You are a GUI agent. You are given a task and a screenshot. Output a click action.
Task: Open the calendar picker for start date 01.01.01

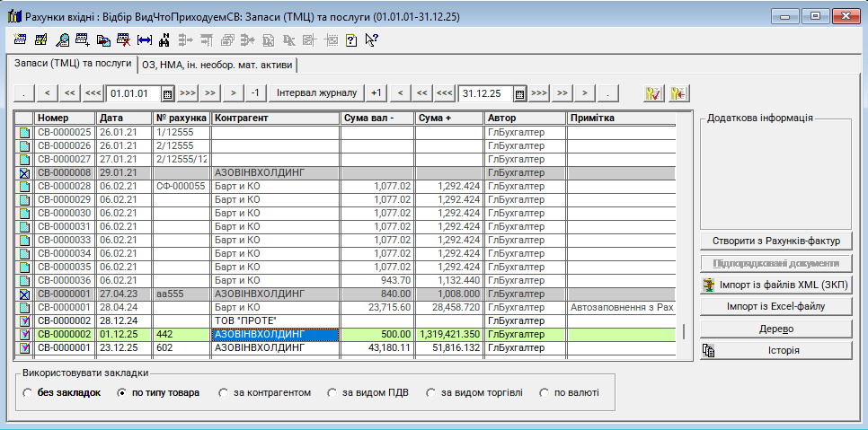pyautogui.click(x=167, y=93)
